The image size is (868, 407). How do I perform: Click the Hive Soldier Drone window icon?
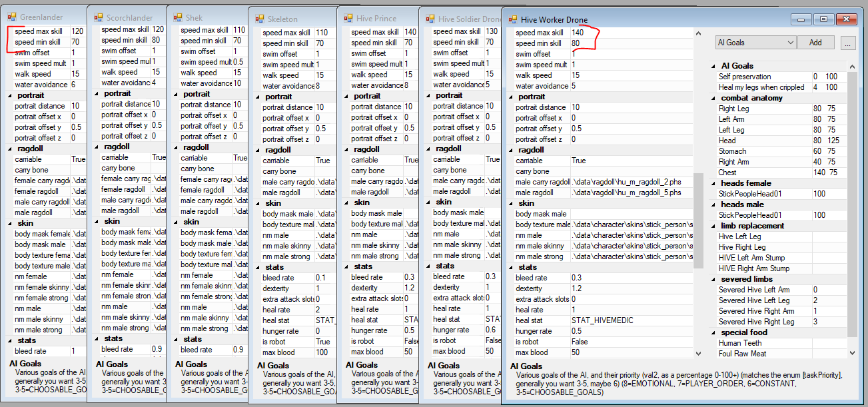tap(431, 19)
